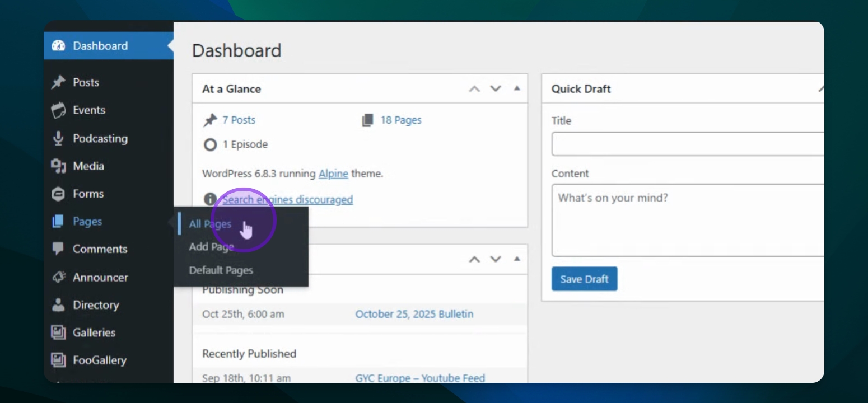Click the Directory person icon
Screen dimensions: 868x403
pyautogui.click(x=58, y=305)
